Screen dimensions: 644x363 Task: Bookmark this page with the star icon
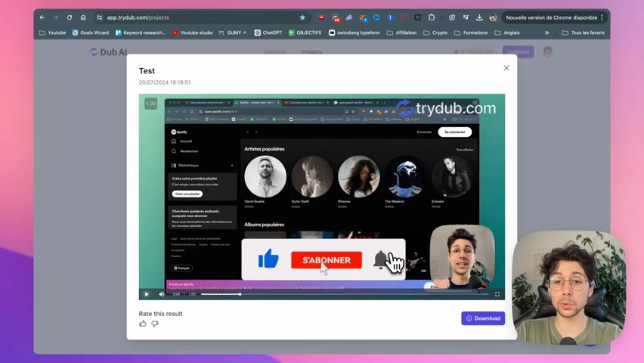tap(302, 17)
